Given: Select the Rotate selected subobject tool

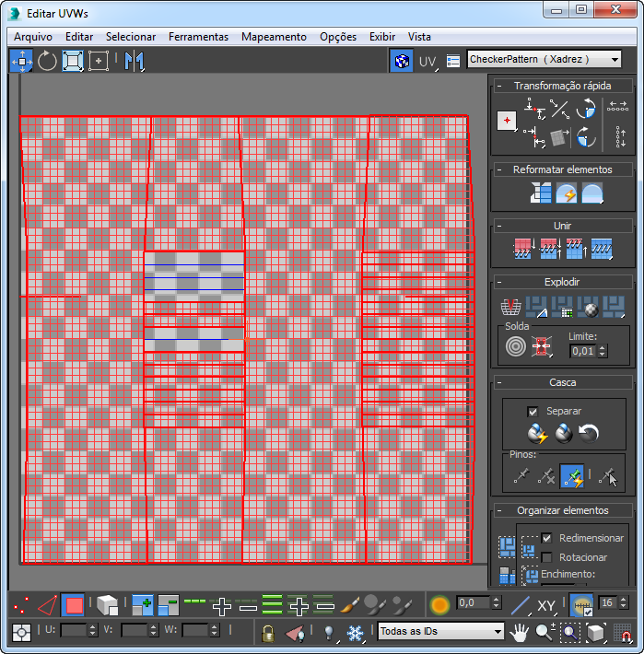Looking at the screenshot, I should coord(47,61).
